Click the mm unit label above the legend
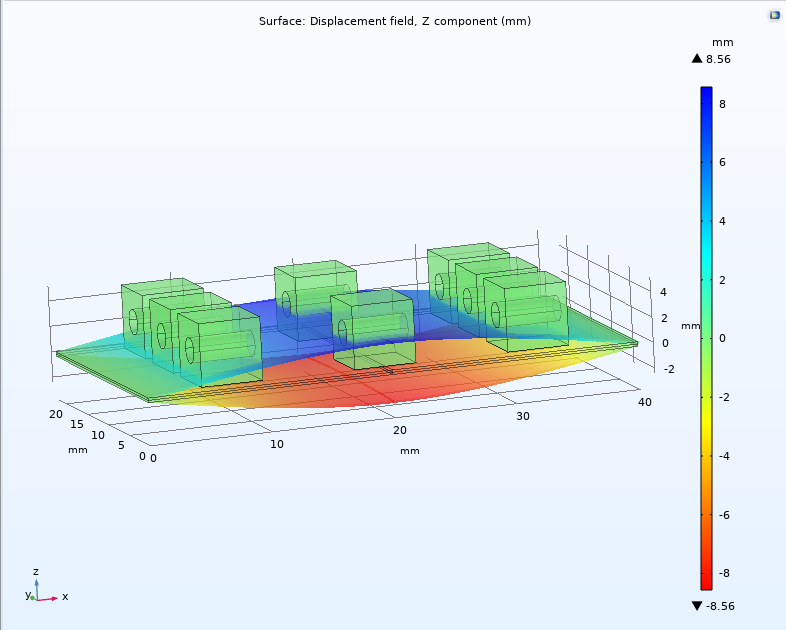786x630 pixels. click(x=723, y=42)
